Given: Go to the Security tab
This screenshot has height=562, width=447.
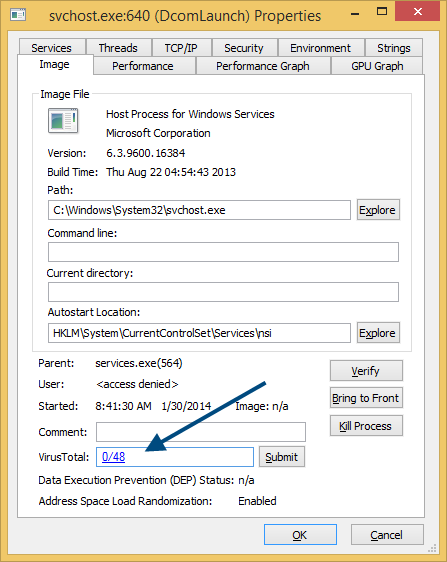Looking at the screenshot, I should point(244,48).
